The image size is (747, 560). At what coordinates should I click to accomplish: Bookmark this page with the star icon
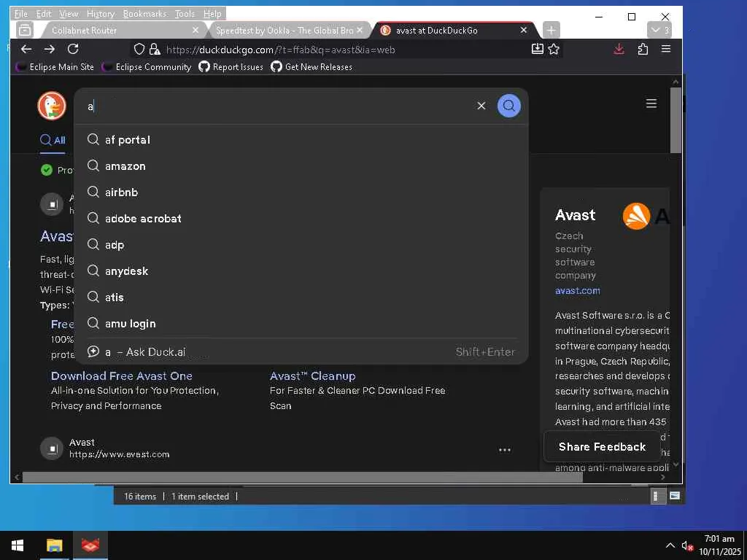point(554,49)
